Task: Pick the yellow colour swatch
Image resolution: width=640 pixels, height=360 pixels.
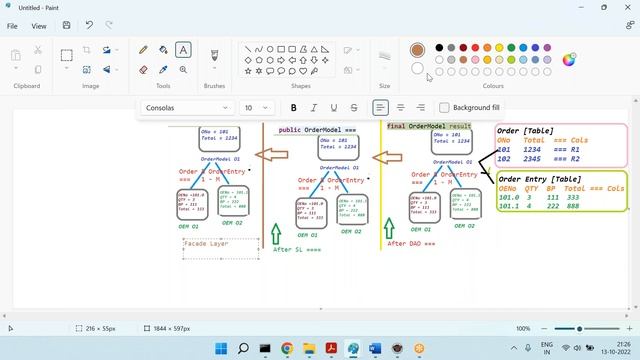Action: pos(499,48)
